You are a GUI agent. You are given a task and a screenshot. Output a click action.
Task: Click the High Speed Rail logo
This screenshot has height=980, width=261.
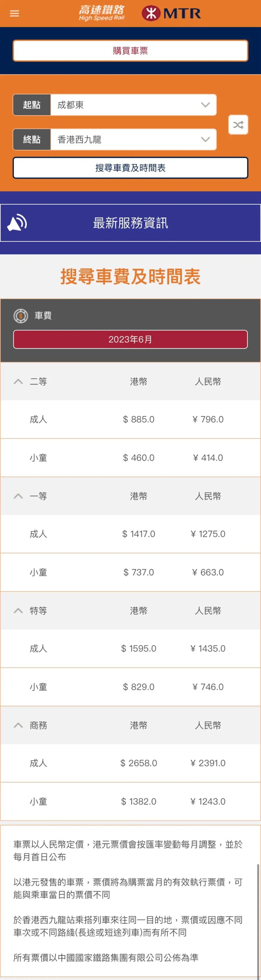(101, 13)
